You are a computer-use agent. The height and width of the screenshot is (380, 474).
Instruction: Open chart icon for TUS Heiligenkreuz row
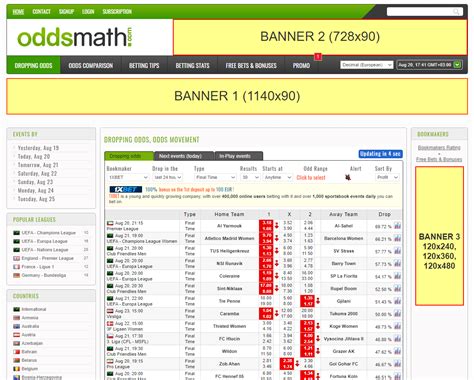(397, 251)
